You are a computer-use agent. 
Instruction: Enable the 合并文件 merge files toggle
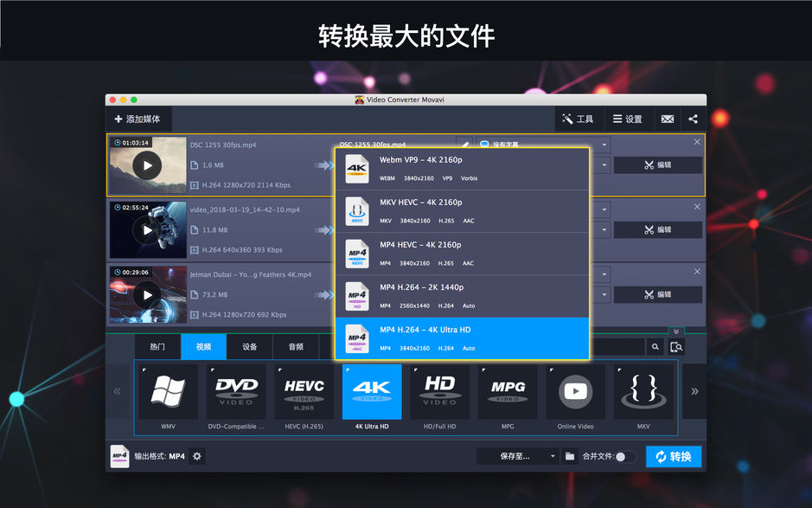click(619, 456)
